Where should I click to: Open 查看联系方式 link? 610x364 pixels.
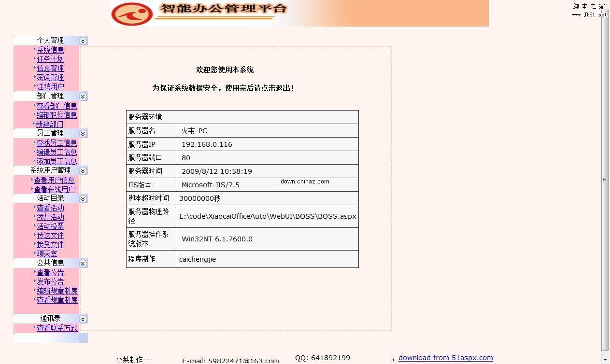[57, 328]
